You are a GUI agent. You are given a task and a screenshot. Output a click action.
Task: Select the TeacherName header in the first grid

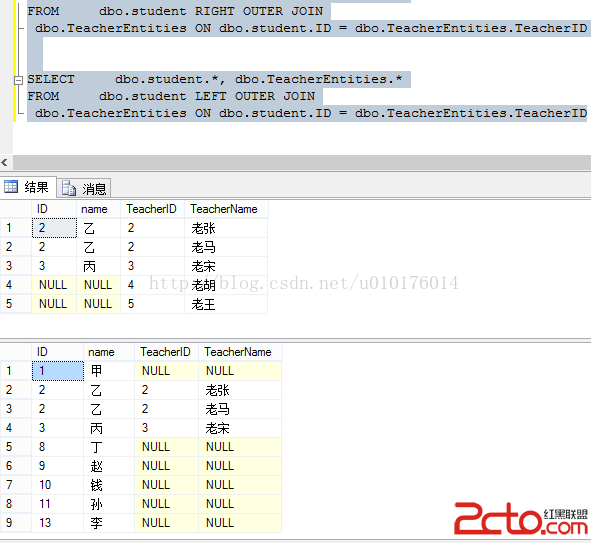(226, 209)
